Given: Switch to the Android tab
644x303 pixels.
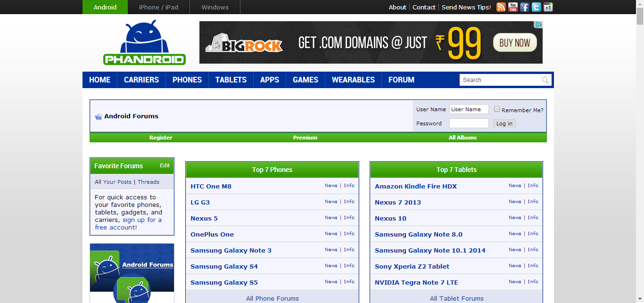Looking at the screenshot, I should (x=106, y=7).
